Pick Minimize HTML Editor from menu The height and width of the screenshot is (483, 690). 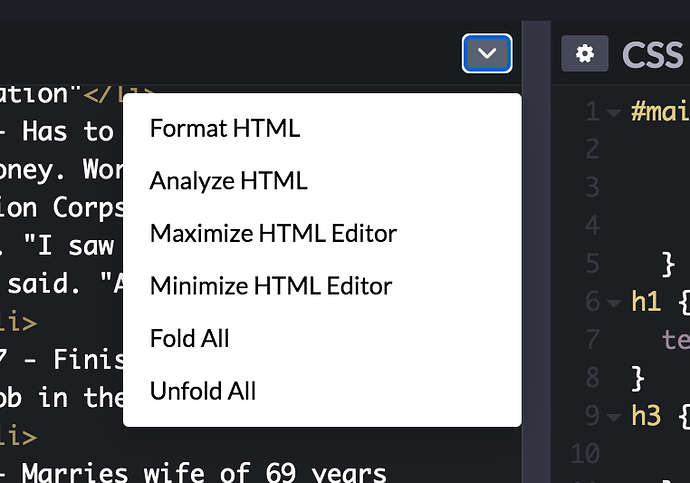pos(271,286)
